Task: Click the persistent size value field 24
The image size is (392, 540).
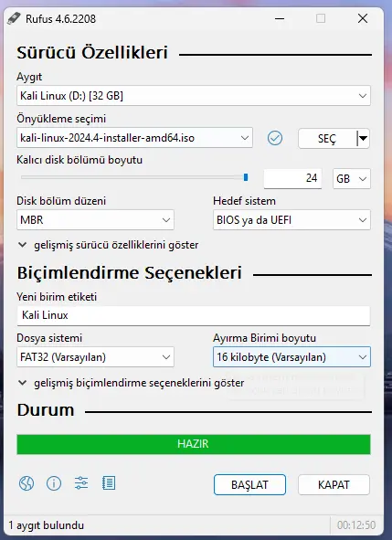Action: (292, 178)
